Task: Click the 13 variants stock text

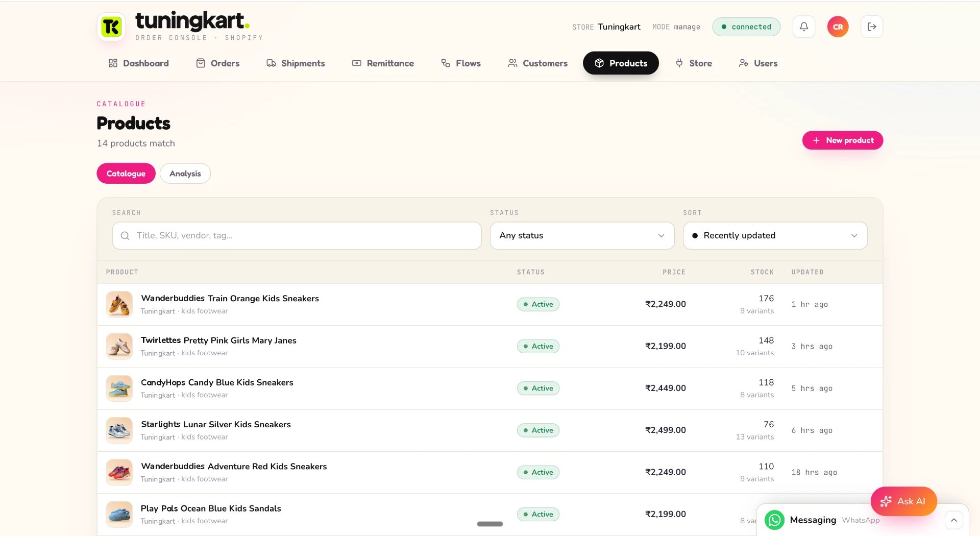Action: tap(754, 437)
